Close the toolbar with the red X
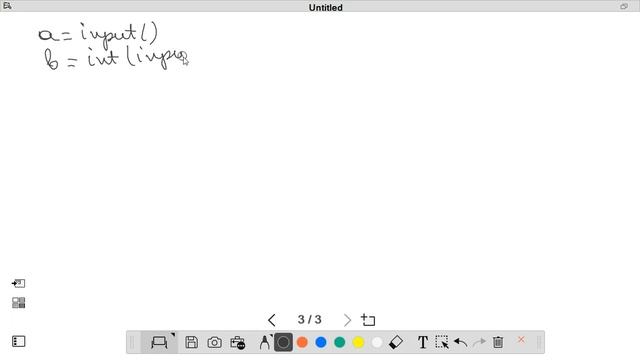640x360 pixels. click(521, 340)
